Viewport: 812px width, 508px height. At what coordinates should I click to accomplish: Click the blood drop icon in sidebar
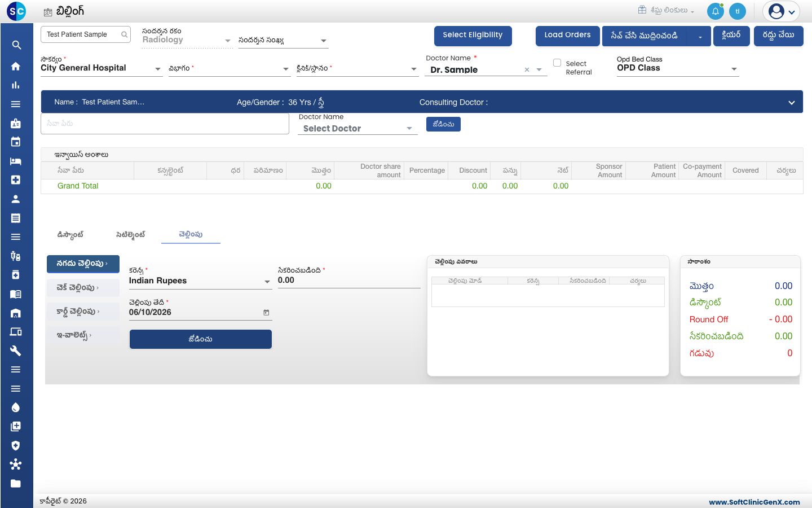(16, 408)
